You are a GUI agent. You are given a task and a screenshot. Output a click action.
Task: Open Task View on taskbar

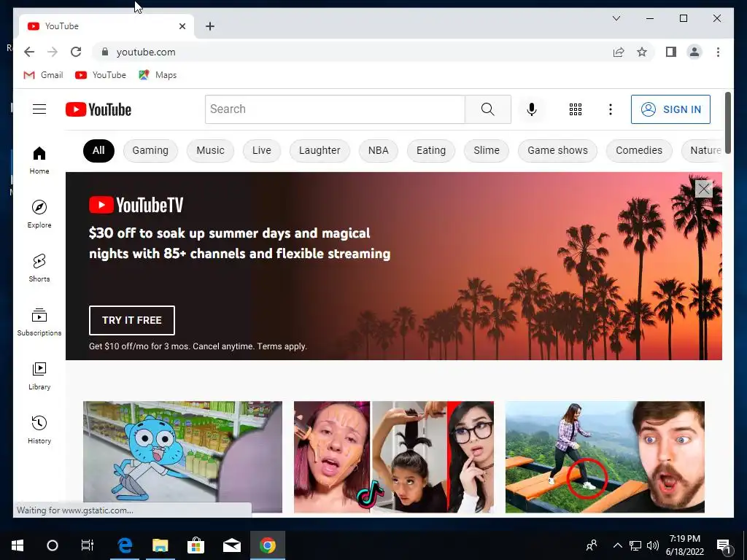pyautogui.click(x=88, y=545)
